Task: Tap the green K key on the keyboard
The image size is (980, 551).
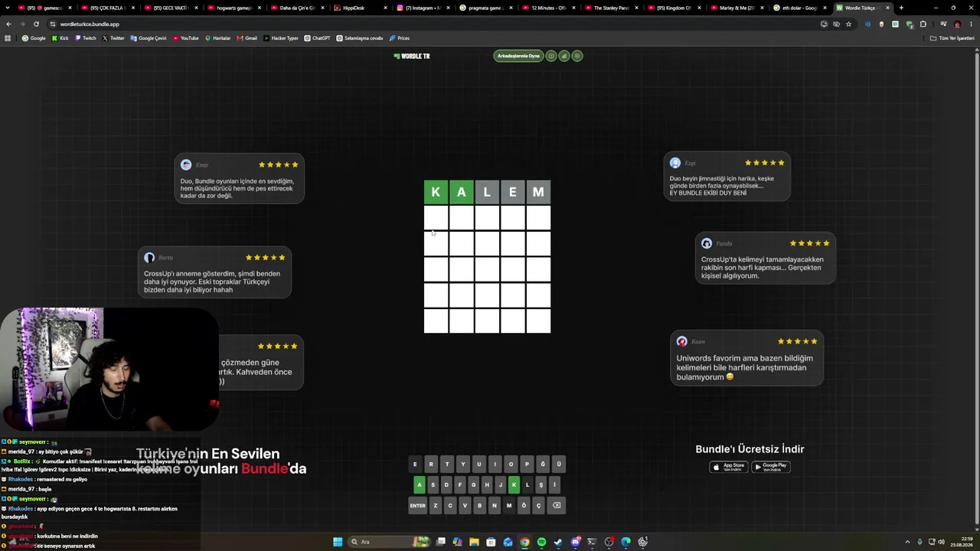Action: point(514,485)
